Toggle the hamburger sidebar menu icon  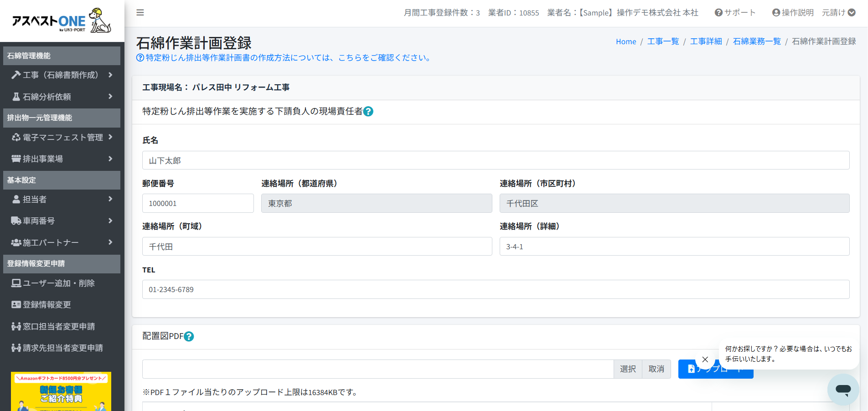point(140,13)
